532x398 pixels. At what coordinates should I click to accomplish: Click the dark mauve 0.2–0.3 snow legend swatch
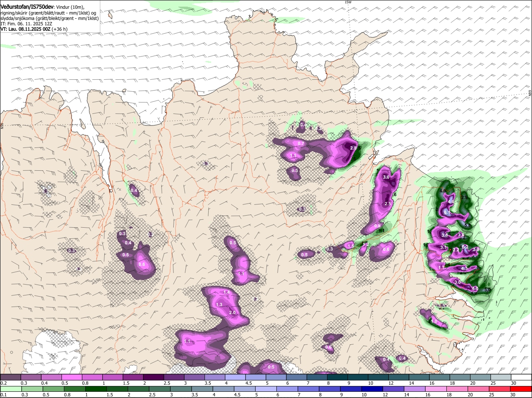point(10,377)
